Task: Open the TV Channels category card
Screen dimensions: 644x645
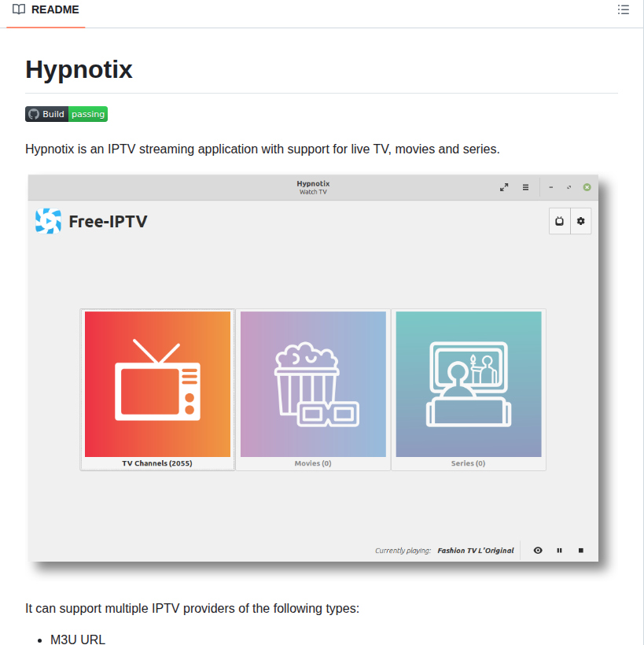Action: 156,385
